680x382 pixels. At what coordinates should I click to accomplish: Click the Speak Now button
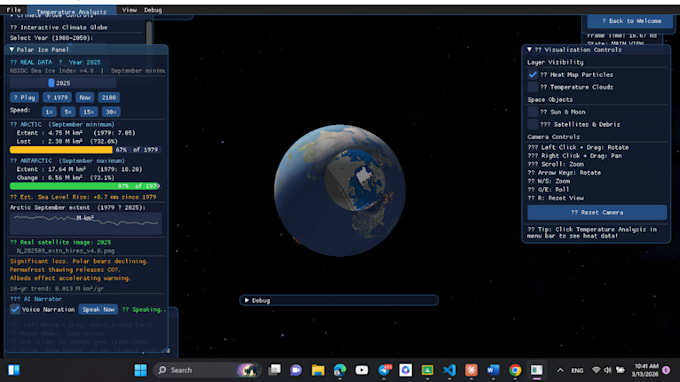(x=98, y=309)
